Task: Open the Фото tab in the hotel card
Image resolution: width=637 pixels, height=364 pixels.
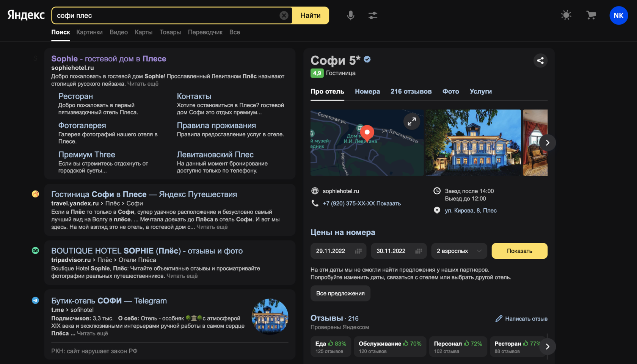Action: point(450,91)
